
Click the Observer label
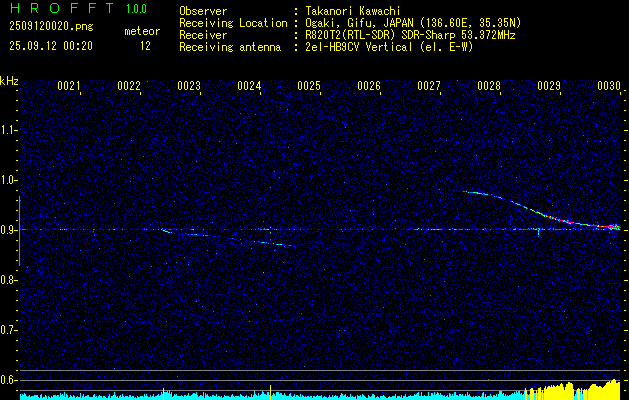pos(203,11)
